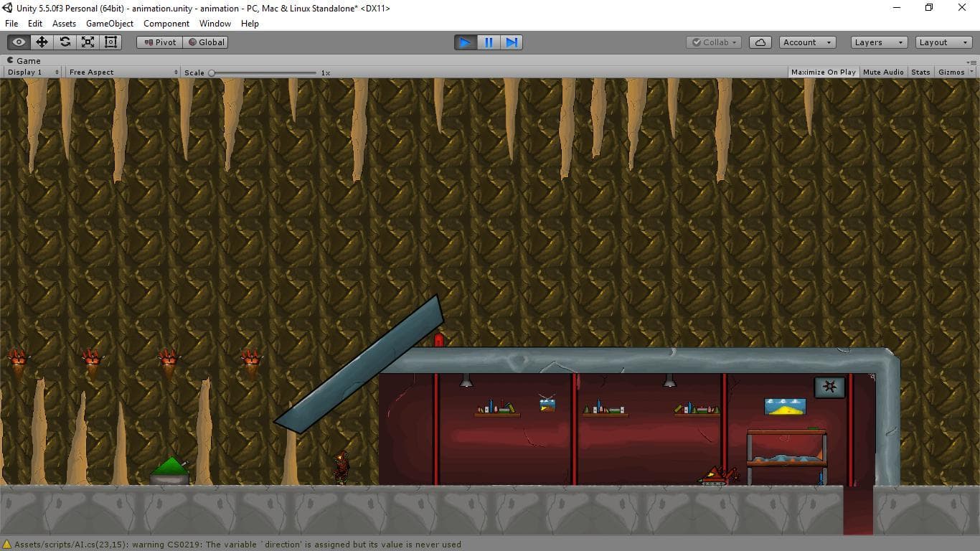
Task: Stop play mode with Play button
Action: click(466, 42)
